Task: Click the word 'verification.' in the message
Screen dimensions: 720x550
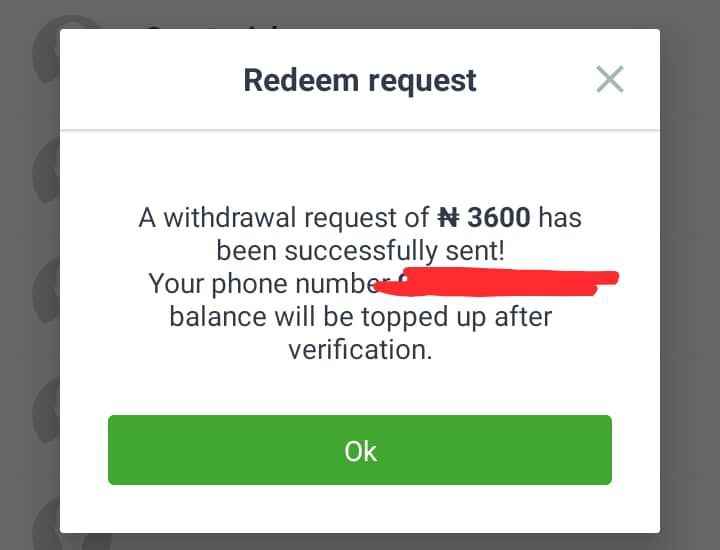Action: [360, 350]
